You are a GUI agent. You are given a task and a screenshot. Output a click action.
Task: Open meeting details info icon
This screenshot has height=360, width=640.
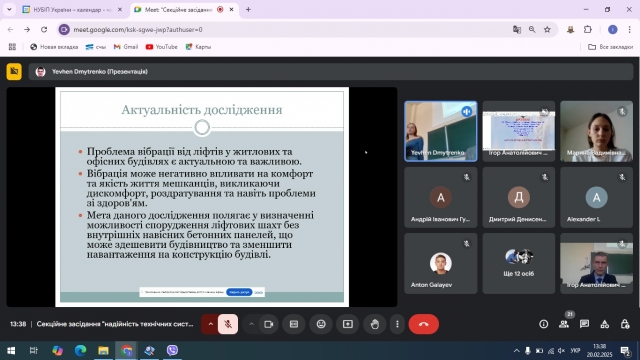click(x=543, y=324)
